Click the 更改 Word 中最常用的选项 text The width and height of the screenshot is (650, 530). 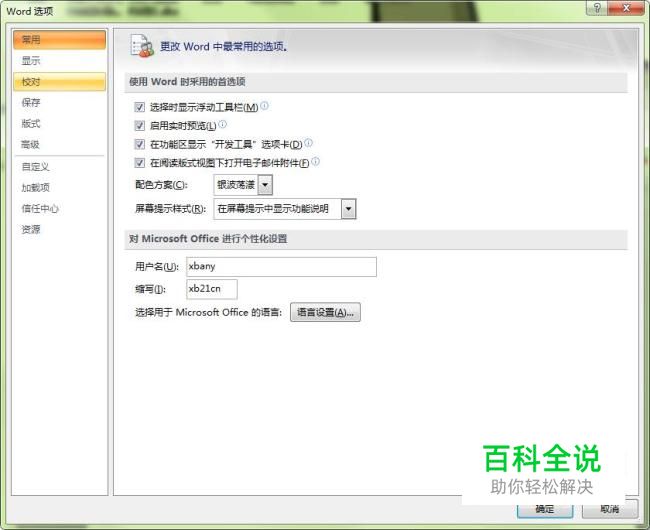(224, 46)
